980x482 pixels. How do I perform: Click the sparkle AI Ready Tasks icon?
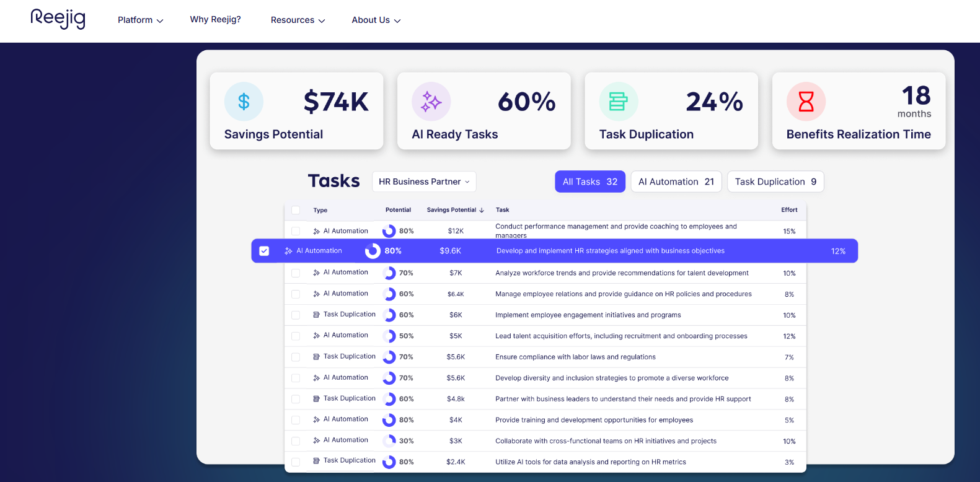tap(431, 102)
